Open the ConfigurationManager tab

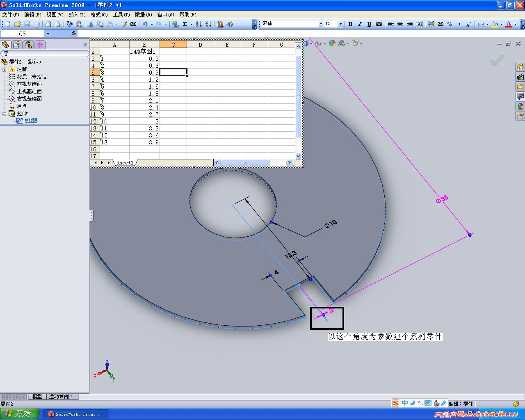28,45
